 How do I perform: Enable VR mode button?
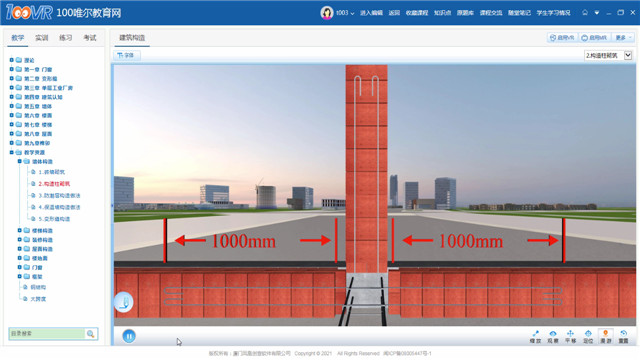(x=562, y=38)
